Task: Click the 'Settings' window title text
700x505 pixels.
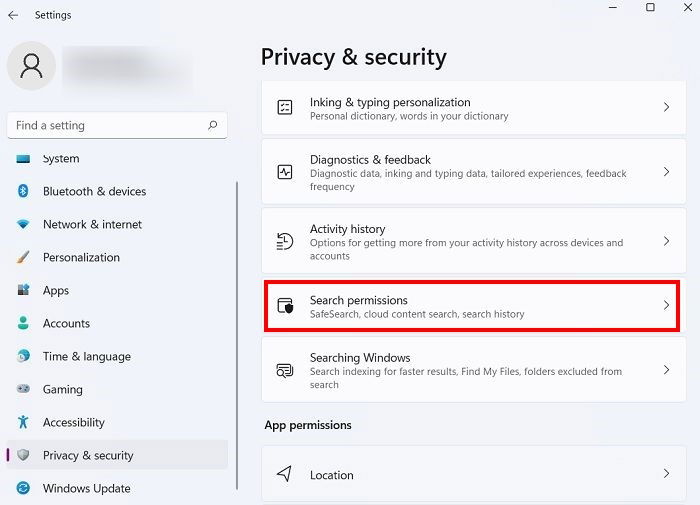Action: [x=53, y=15]
